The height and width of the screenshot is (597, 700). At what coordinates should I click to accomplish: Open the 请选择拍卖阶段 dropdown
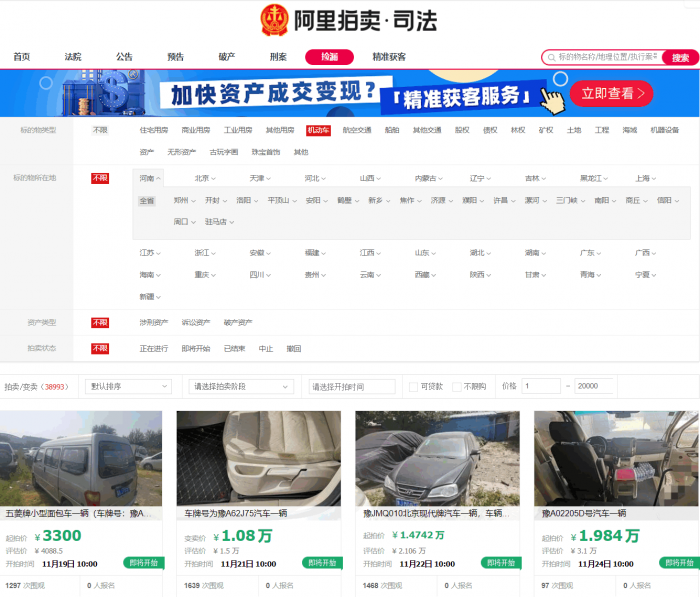(x=240, y=386)
